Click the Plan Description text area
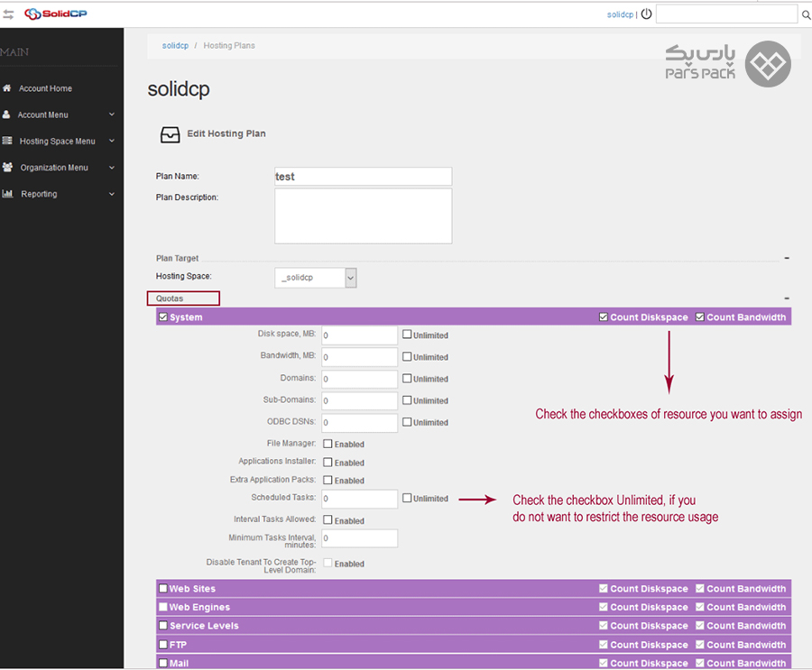The height and width of the screenshot is (670, 812). click(363, 216)
